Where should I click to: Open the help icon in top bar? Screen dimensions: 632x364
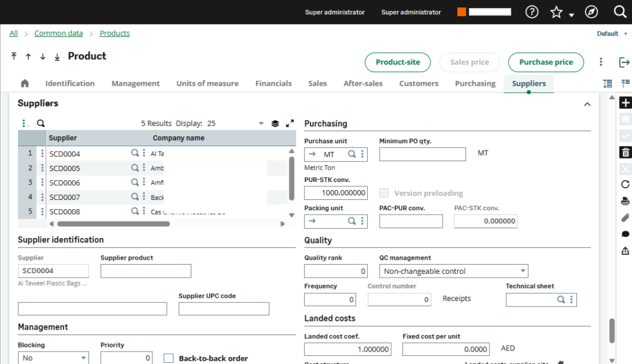click(531, 12)
